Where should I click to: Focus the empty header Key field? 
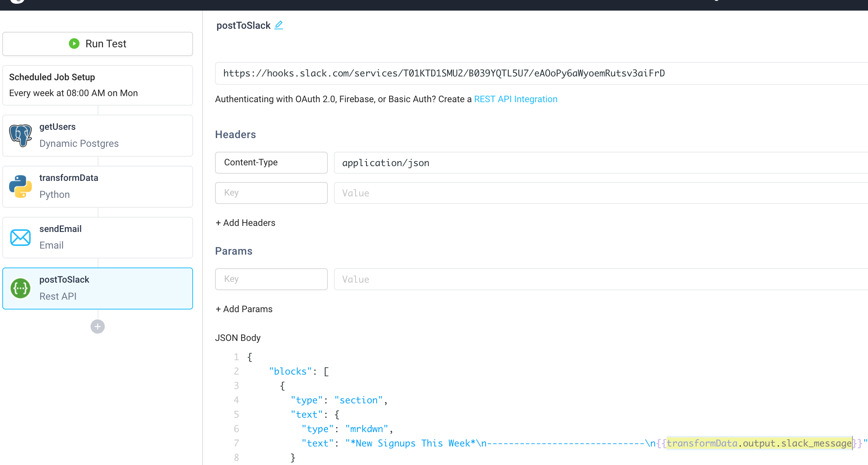[x=271, y=193]
